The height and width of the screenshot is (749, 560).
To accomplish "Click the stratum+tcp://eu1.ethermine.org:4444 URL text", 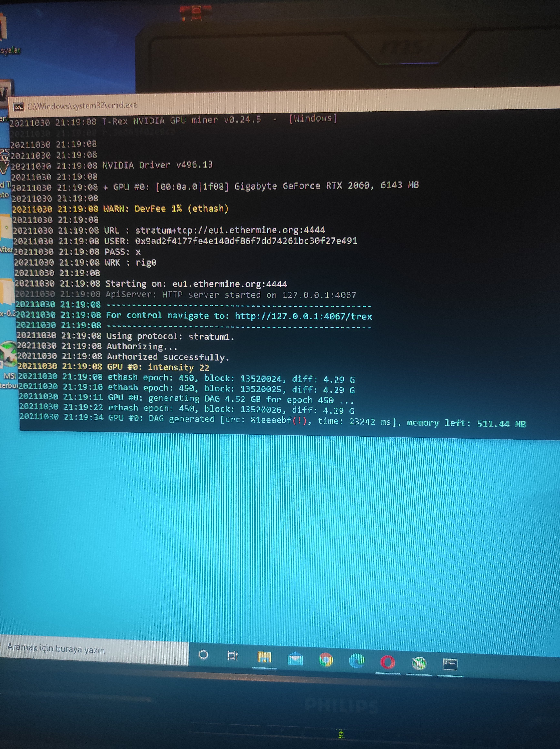I will pos(230,230).
